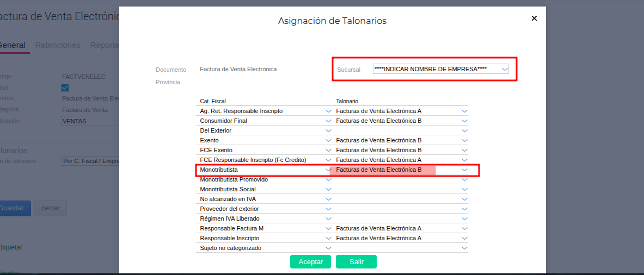Switch to the General tab
Screen dimensions: 644x275
[12, 45]
